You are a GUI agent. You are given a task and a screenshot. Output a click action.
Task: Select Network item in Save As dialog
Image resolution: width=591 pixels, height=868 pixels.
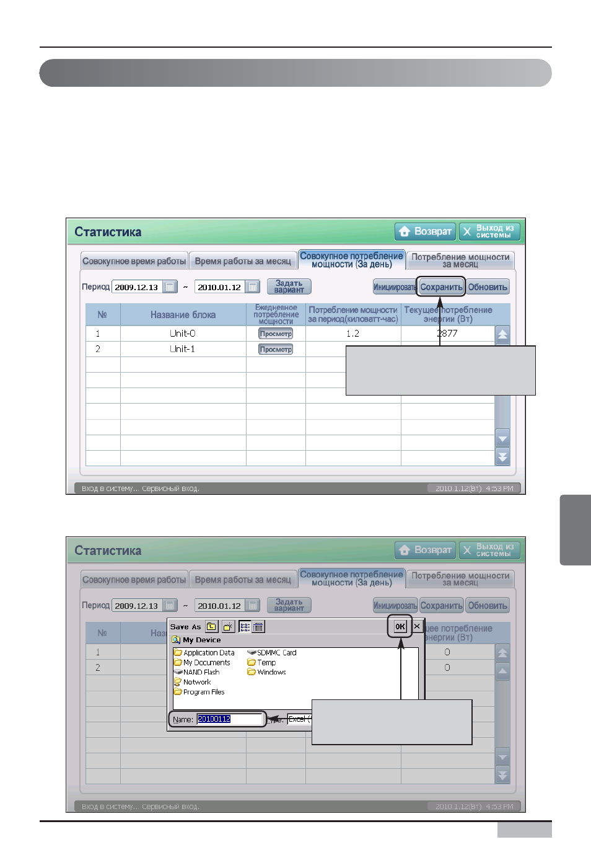click(x=192, y=682)
